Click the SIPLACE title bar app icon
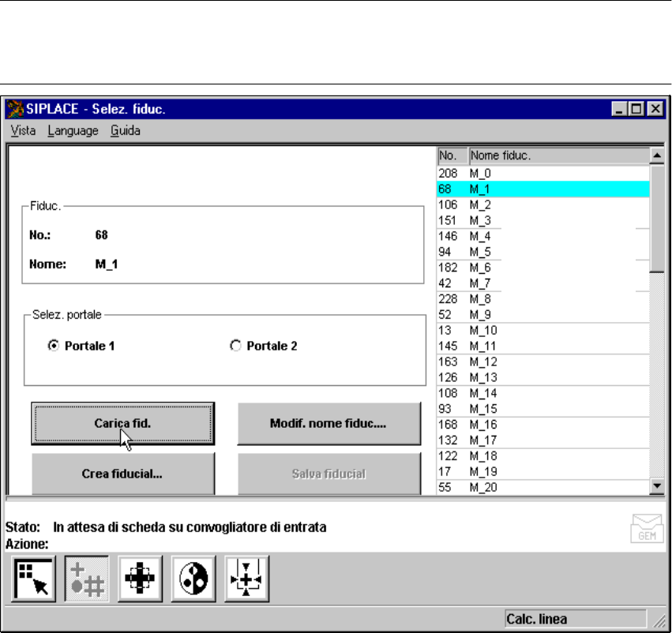Screen dimensions: 672x633 (16, 109)
